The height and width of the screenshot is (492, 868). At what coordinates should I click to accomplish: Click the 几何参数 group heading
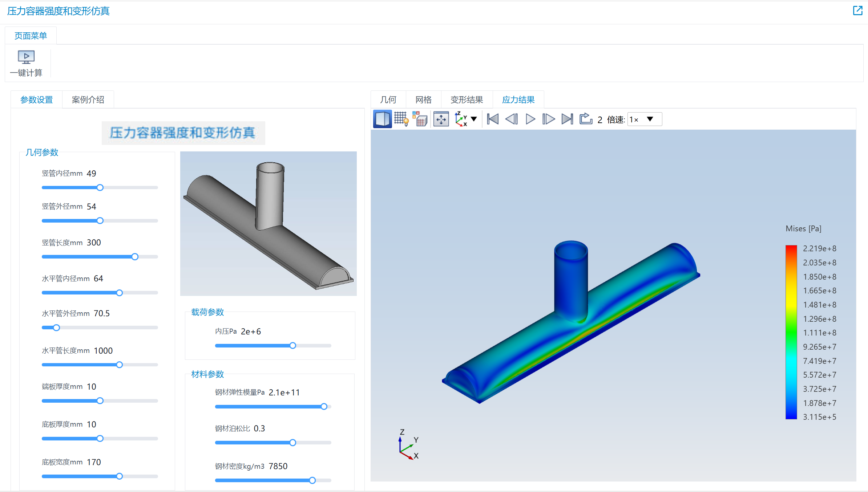click(x=42, y=152)
